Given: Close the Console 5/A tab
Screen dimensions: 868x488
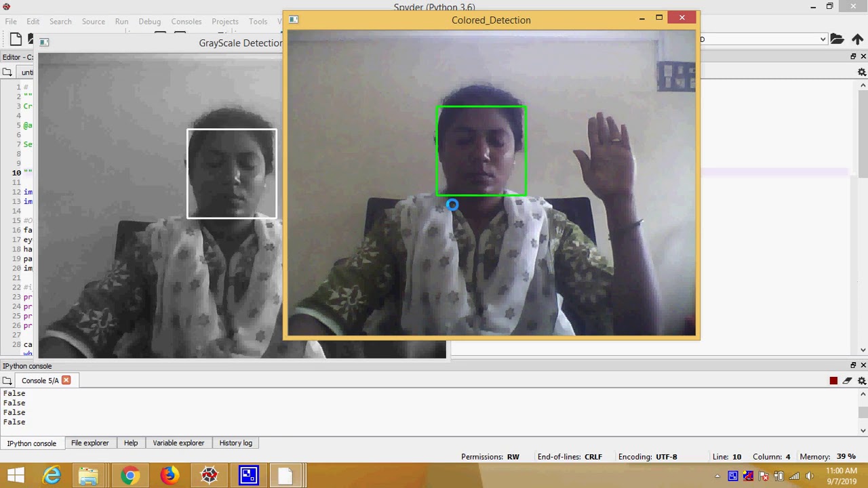Looking at the screenshot, I should click(x=66, y=380).
